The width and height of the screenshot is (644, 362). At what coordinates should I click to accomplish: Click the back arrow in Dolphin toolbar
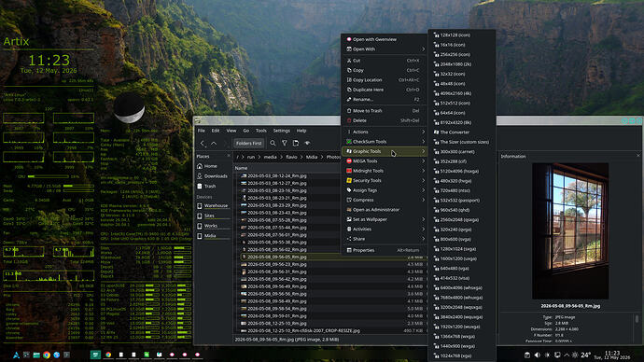click(x=203, y=143)
